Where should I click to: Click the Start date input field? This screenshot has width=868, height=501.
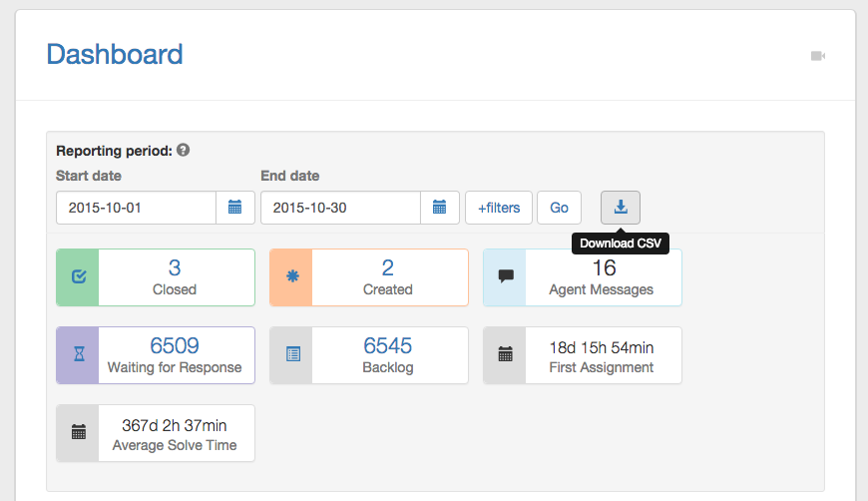[137, 208]
